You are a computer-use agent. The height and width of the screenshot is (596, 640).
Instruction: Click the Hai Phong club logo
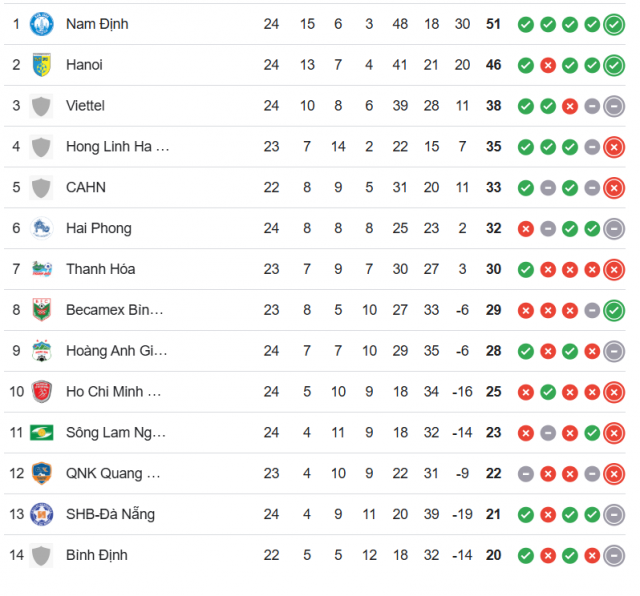click(42, 228)
